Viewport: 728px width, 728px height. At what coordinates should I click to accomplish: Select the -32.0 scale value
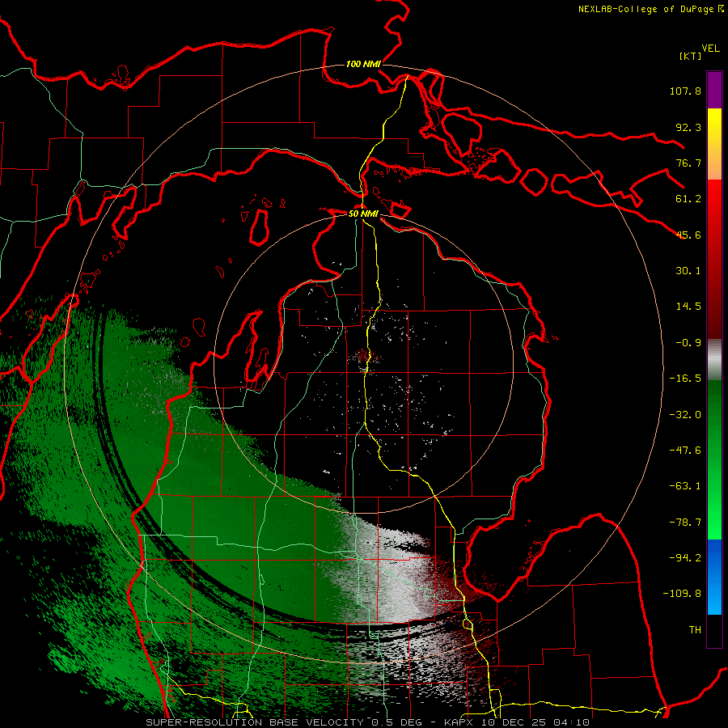(x=685, y=415)
